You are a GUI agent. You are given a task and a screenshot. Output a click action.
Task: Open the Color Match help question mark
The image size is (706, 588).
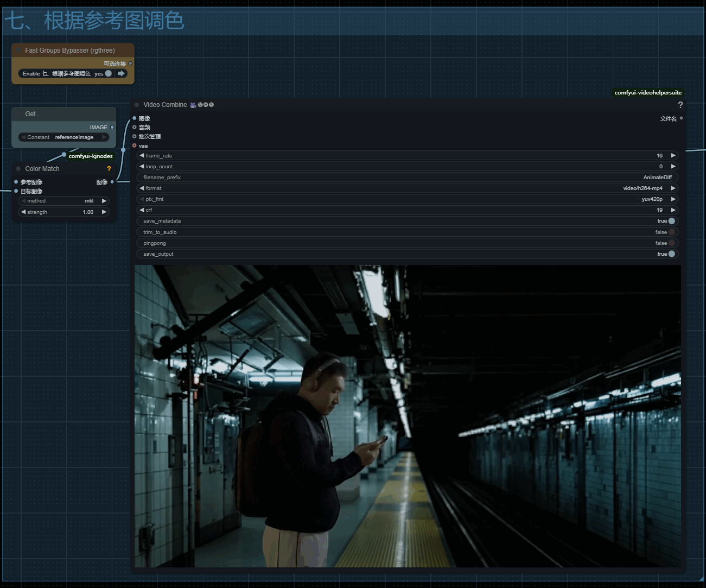[109, 169]
